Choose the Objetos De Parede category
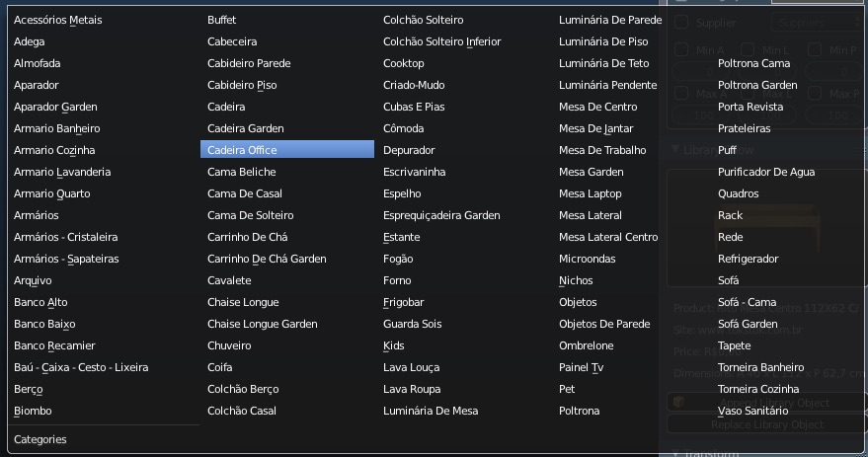 click(x=604, y=324)
